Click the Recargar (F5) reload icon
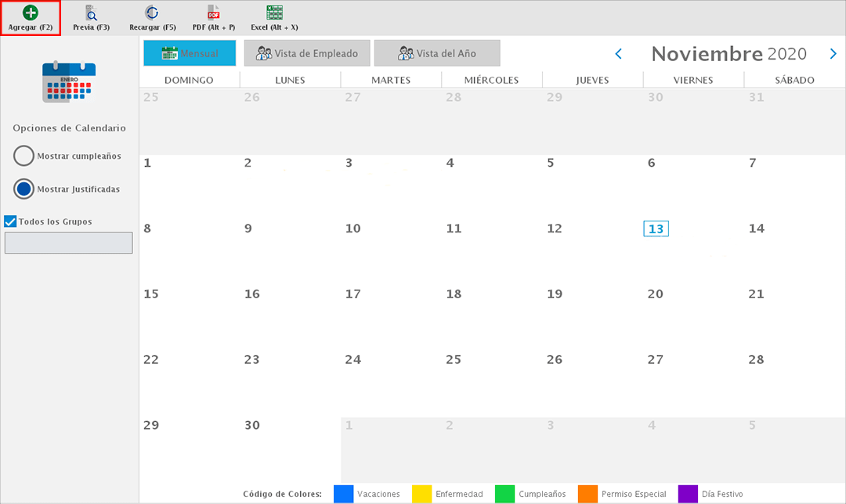Image resolution: width=846 pixels, height=504 pixels. 152,13
